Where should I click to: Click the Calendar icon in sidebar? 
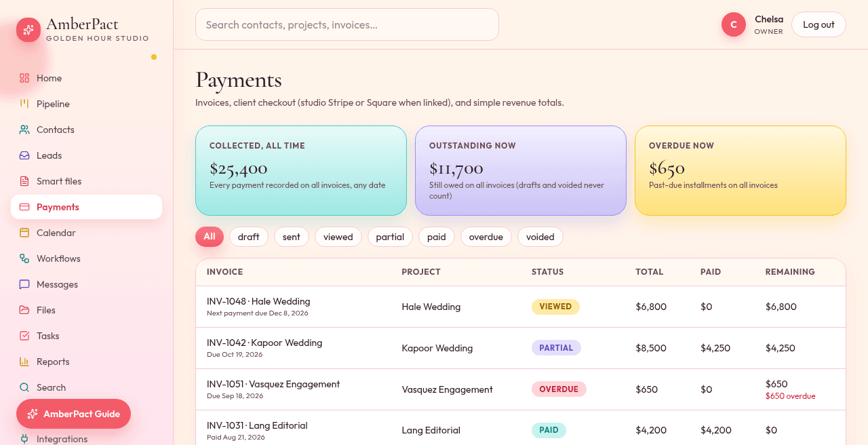point(24,233)
